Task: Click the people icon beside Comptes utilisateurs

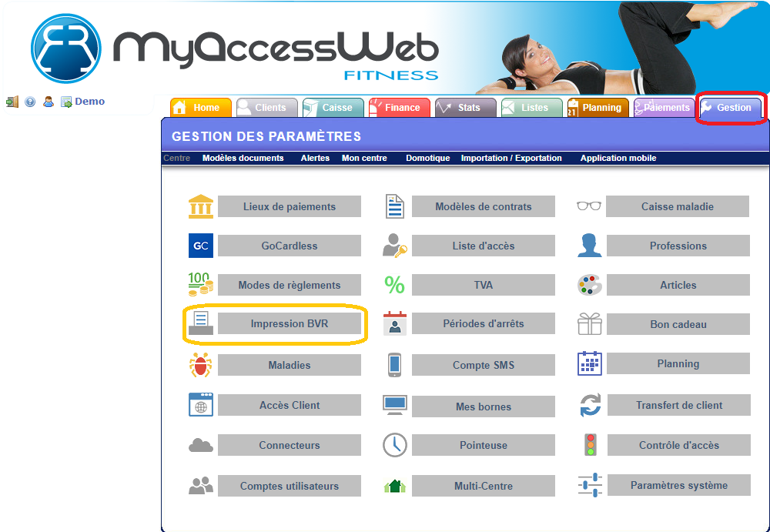Action: click(x=201, y=485)
